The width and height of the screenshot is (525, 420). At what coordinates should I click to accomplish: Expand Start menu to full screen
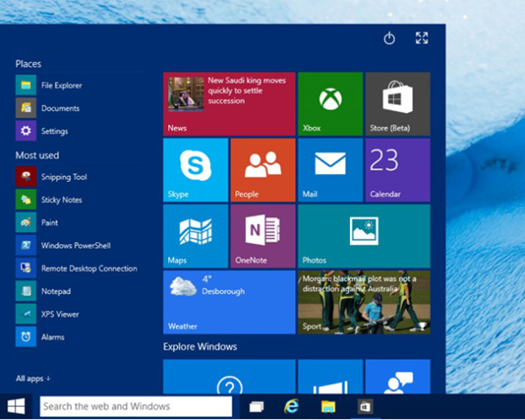coord(422,38)
